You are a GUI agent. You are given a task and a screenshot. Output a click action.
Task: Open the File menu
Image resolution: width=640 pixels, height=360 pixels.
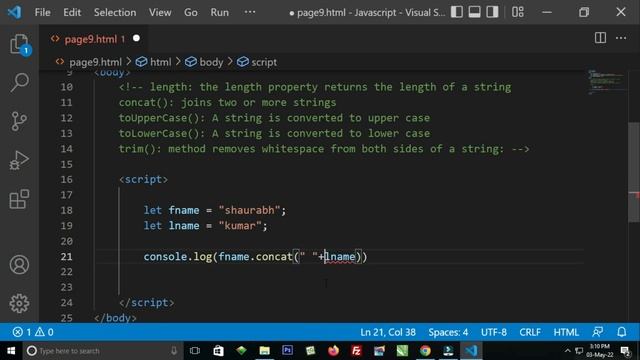point(42,12)
